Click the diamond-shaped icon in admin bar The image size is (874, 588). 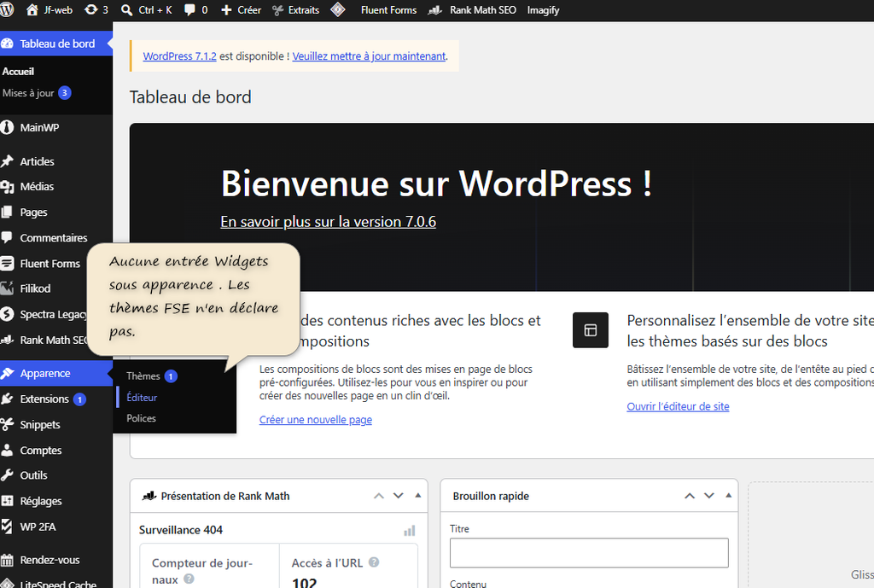[338, 9]
